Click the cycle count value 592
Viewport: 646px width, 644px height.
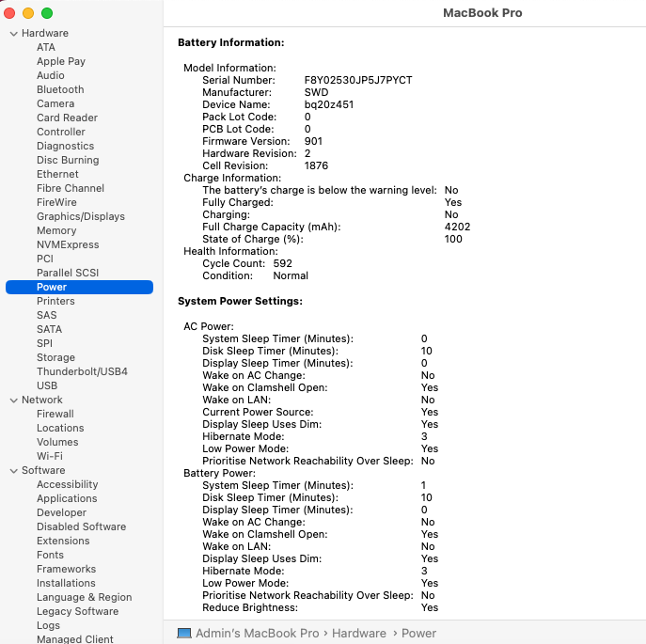282,263
